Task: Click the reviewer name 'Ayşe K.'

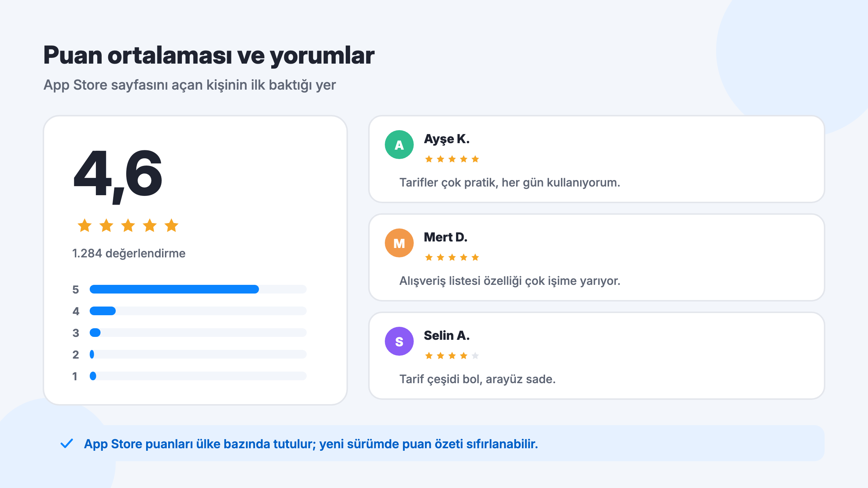Action: click(447, 139)
